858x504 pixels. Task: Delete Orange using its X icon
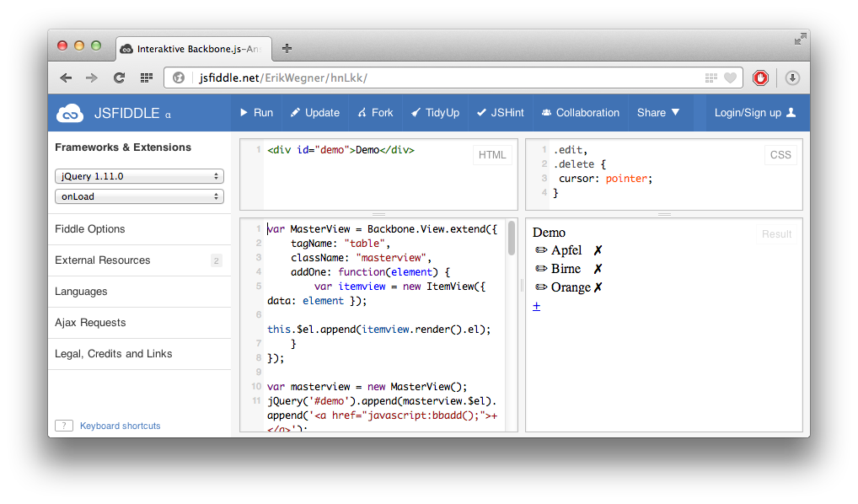tap(598, 287)
